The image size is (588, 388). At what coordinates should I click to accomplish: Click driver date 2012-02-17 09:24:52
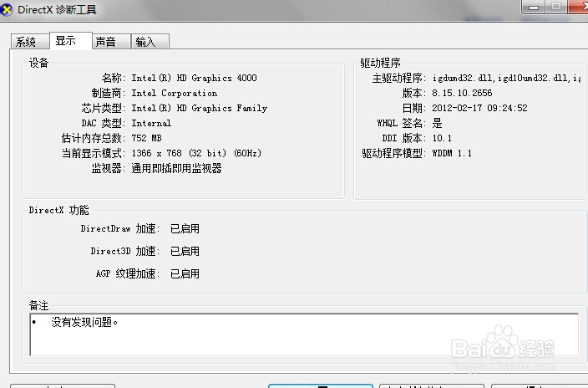coord(479,108)
